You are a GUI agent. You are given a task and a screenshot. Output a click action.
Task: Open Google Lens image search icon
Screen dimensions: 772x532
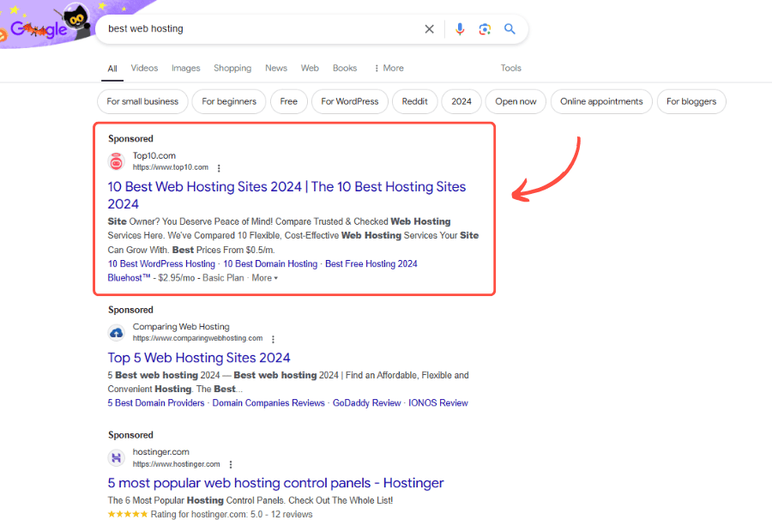tap(485, 29)
